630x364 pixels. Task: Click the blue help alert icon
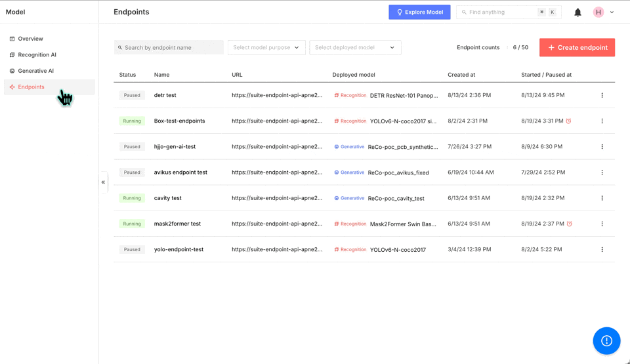606,340
